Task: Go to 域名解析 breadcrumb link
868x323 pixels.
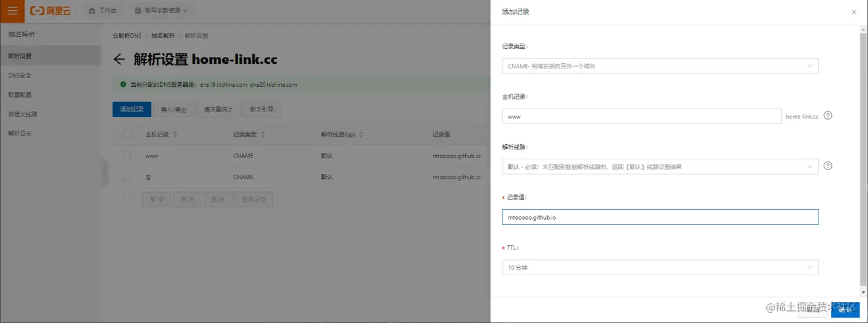Action: click(163, 36)
